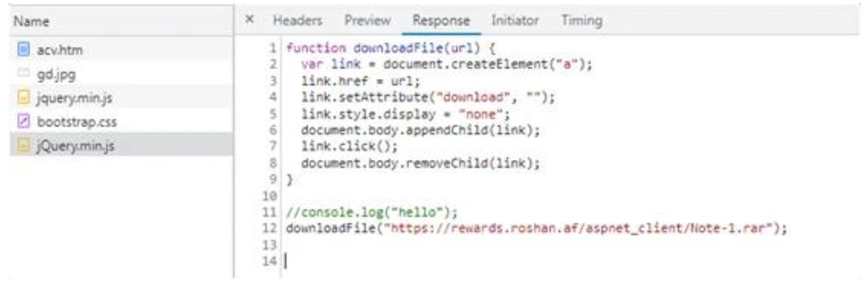Select the Response tab

pyautogui.click(x=441, y=21)
